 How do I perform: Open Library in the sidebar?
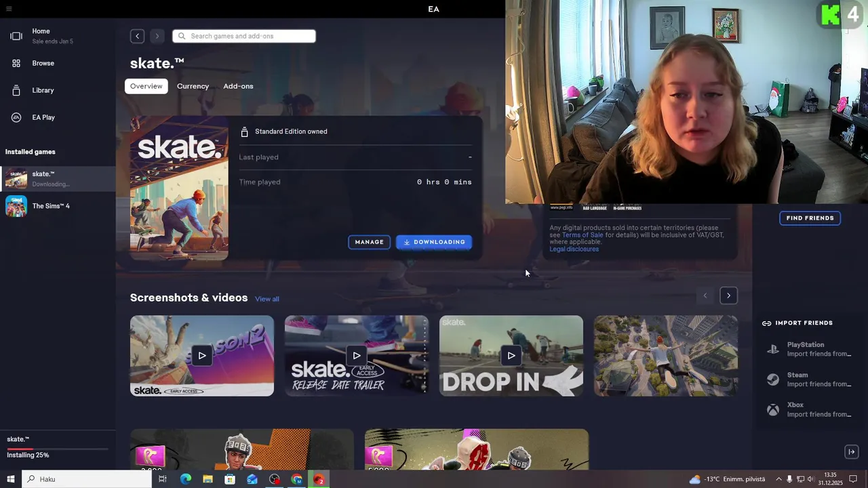(x=58, y=90)
